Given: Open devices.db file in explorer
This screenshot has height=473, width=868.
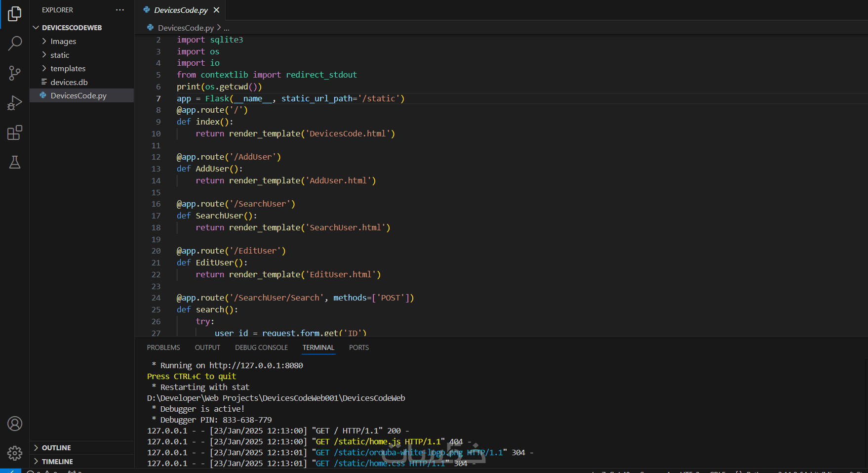Looking at the screenshot, I should coord(69,82).
